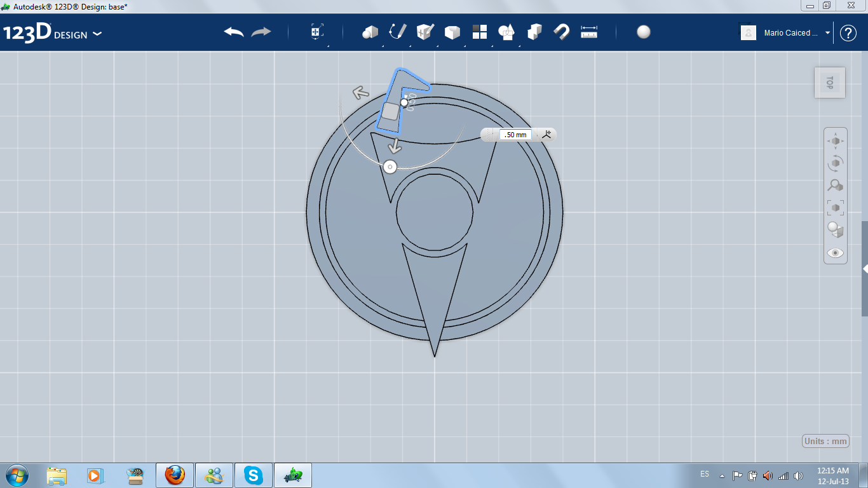Screen dimensions: 868x488
Task: Click the downward move arrow manipulator
Action: [x=395, y=146]
